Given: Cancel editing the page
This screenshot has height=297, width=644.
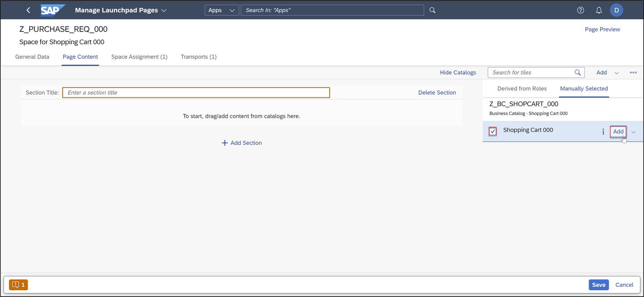Looking at the screenshot, I should 624,284.
